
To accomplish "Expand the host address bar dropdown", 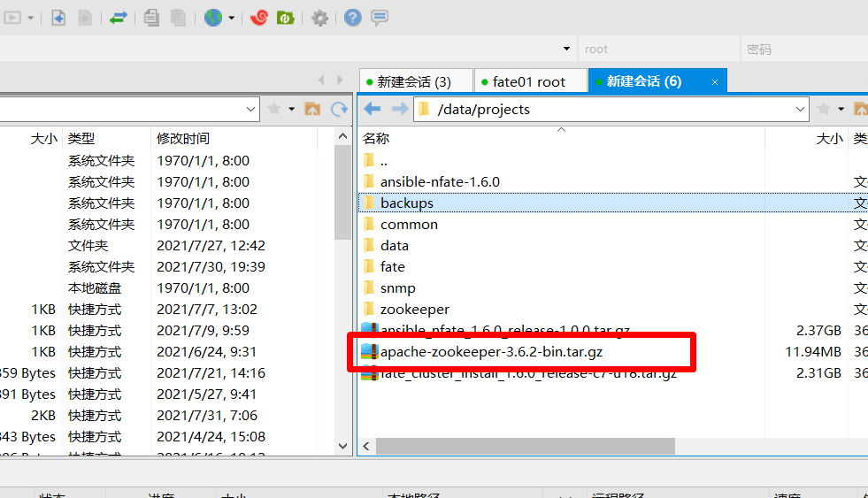I will click(x=566, y=49).
